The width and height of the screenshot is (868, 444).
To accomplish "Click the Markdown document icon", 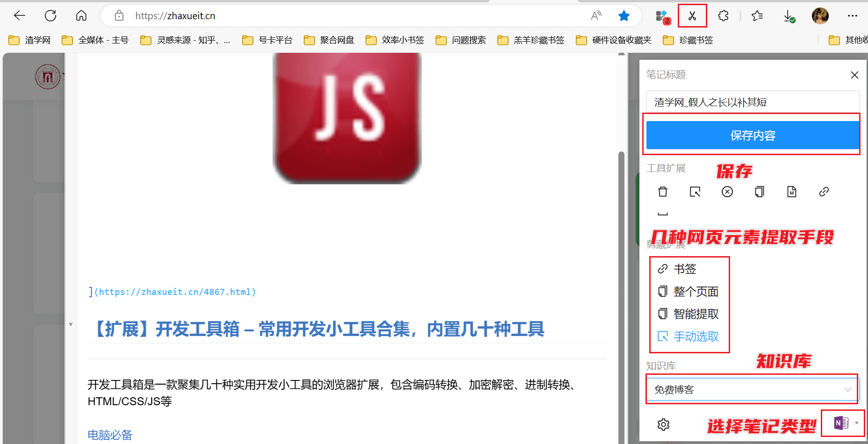I will click(791, 192).
